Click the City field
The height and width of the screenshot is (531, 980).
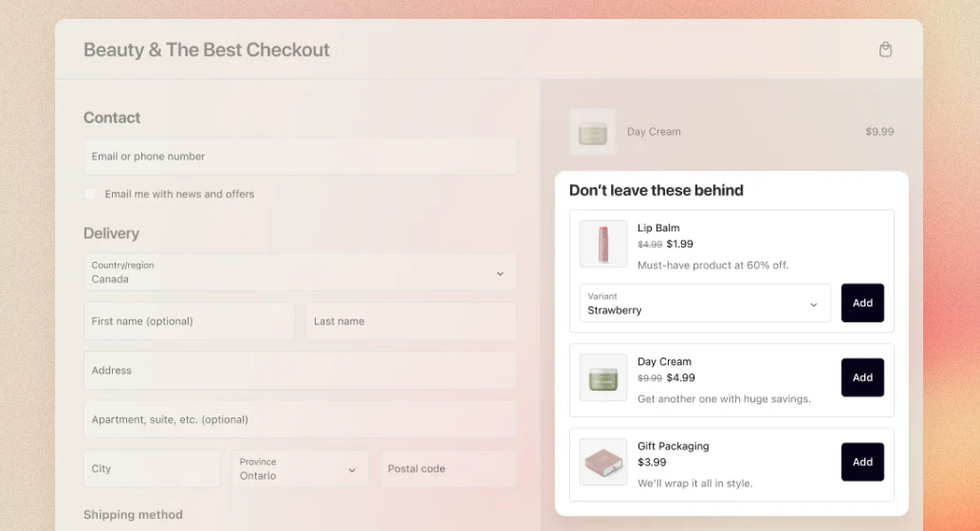click(153, 468)
